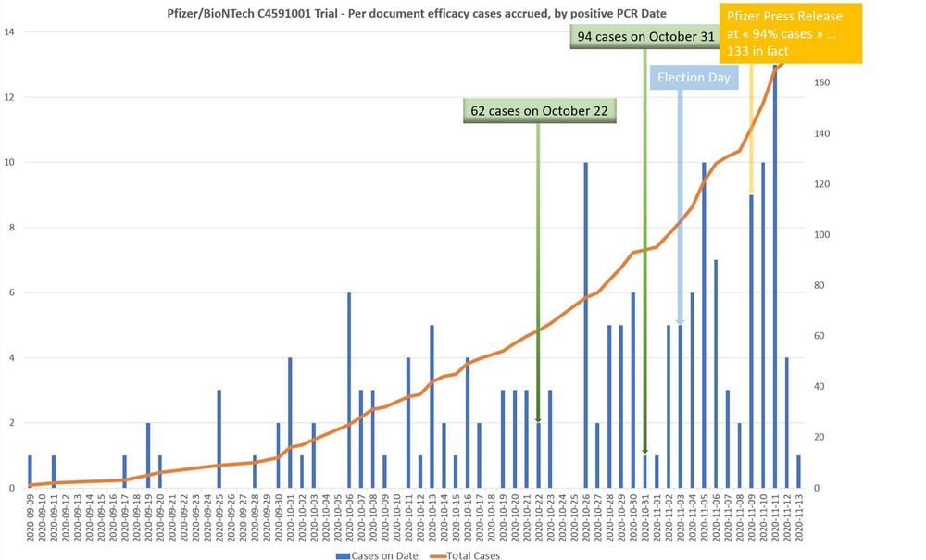Click the secondary axis value 160
The width and height of the screenshot is (926, 560).
coord(821,82)
